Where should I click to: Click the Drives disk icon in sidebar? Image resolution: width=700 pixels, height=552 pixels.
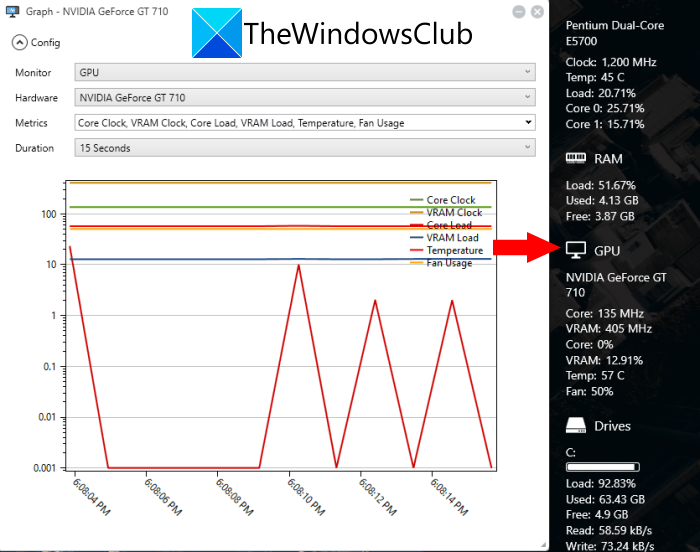pyautogui.click(x=575, y=425)
